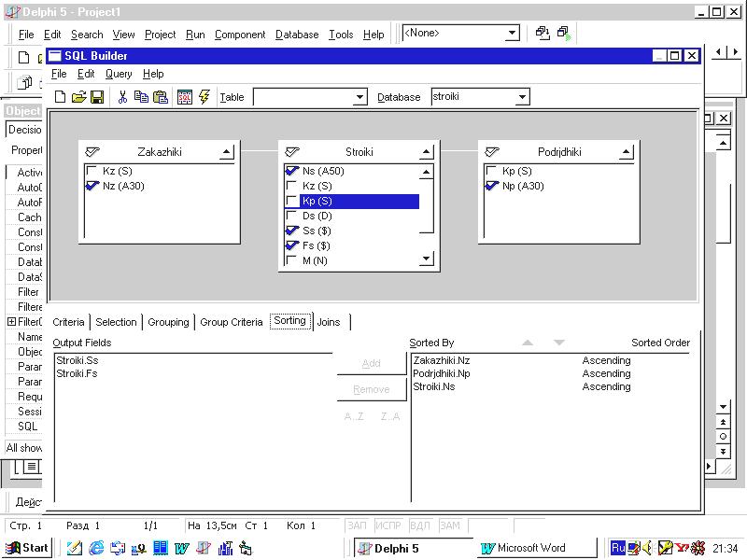747x560 pixels.
Task: Open Internet Explorer from quick launch
Action: click(96, 548)
